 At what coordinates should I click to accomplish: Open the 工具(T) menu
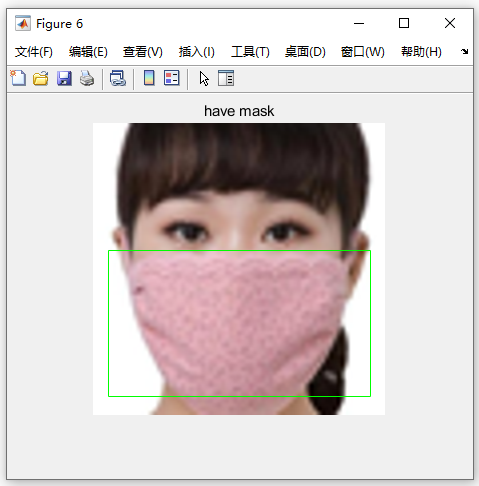[x=250, y=52]
